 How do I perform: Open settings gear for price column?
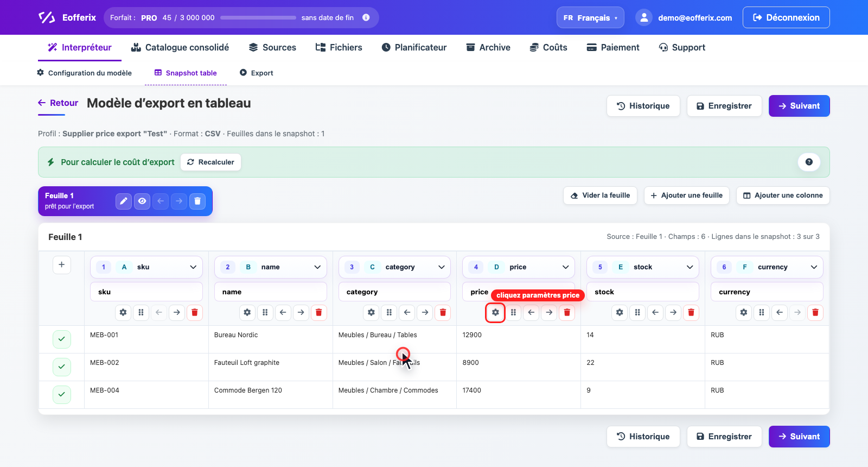tap(495, 312)
